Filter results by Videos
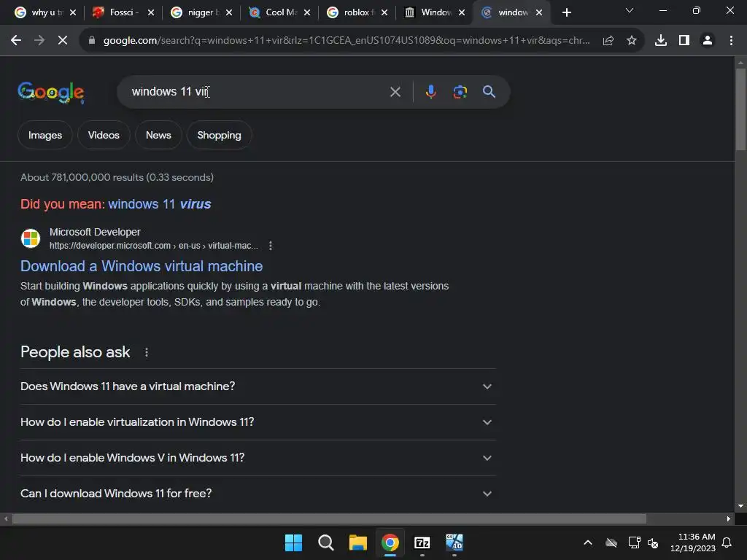The height and width of the screenshot is (560, 747). click(x=104, y=135)
